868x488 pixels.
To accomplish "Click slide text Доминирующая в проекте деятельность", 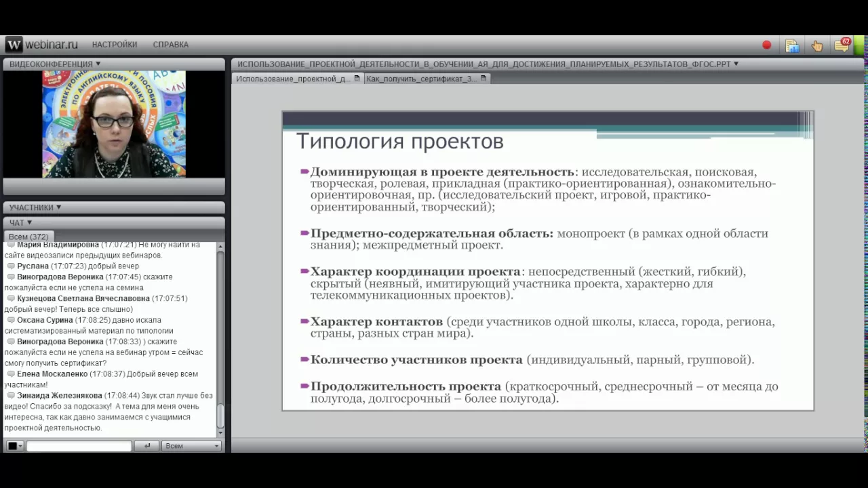I will (442, 171).
